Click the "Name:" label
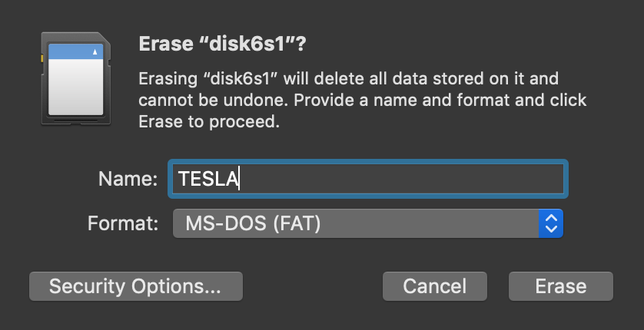Screen dimensions: 644x330 click(128, 179)
